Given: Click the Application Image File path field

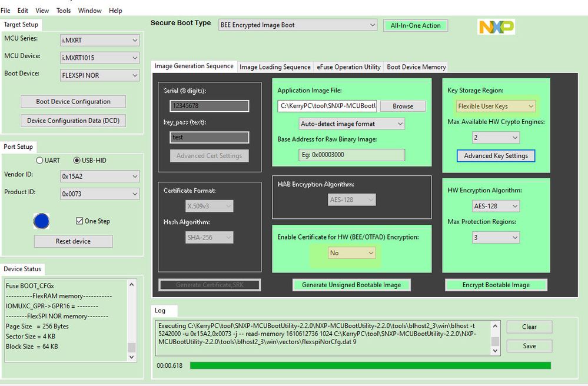Looking at the screenshot, I should click(327, 106).
